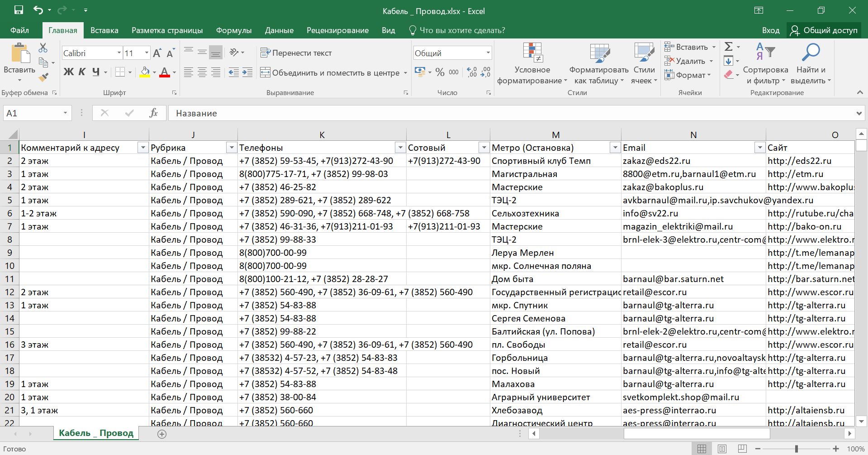This screenshot has height=455, width=868.
Task: Click the Increase Indent icon
Action: (247, 72)
